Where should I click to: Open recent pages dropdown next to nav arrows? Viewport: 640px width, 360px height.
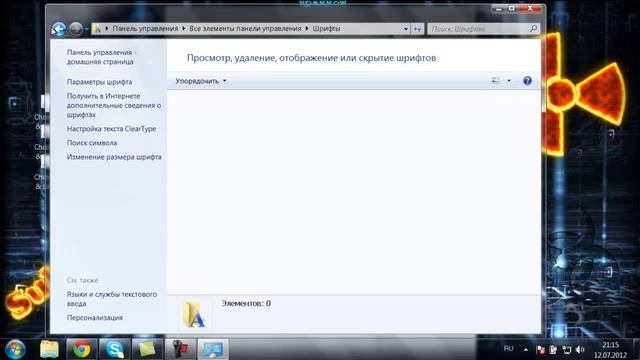tap(87, 29)
